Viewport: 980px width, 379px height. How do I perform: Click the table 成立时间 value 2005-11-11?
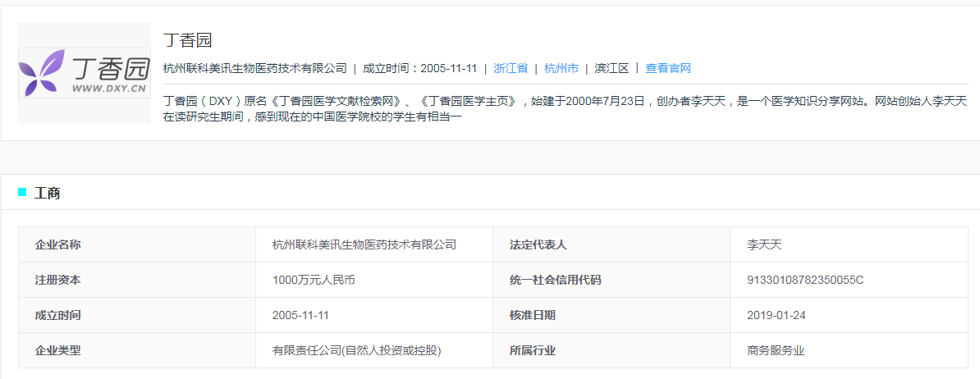(300, 315)
